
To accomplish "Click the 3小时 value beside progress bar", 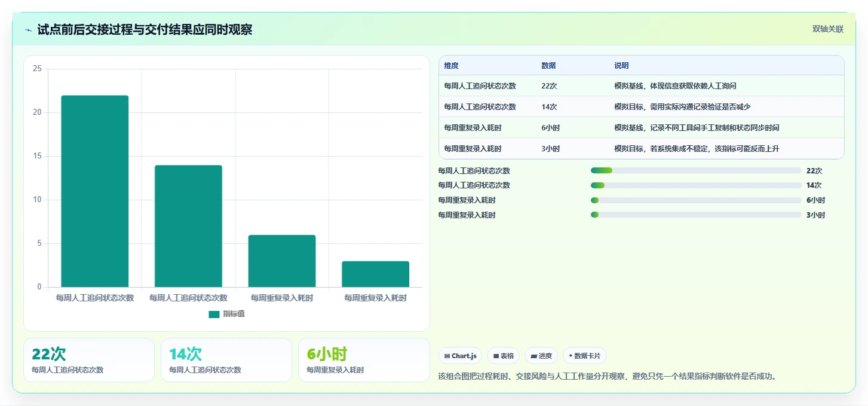I will [815, 215].
